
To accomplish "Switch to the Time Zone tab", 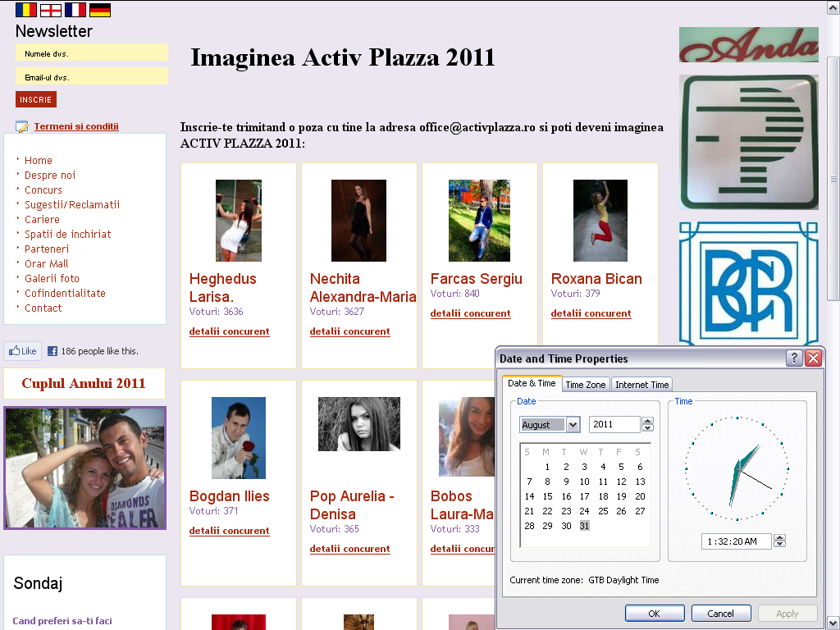I will [x=586, y=383].
